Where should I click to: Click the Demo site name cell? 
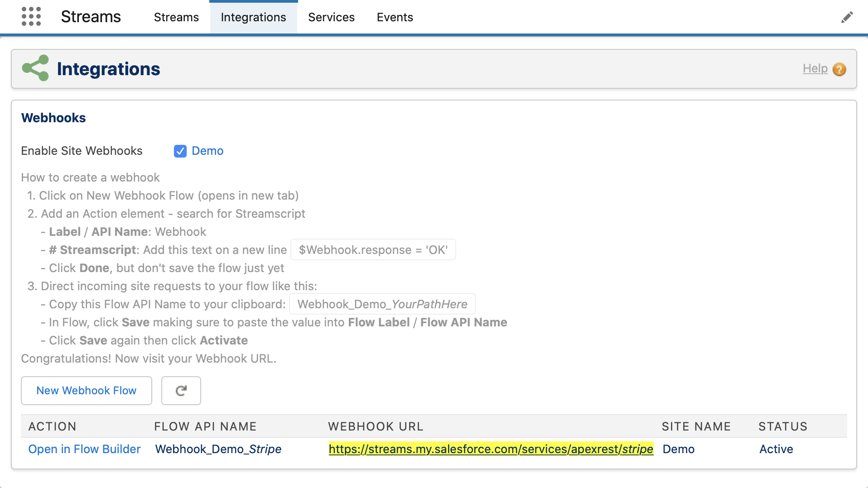click(x=678, y=449)
